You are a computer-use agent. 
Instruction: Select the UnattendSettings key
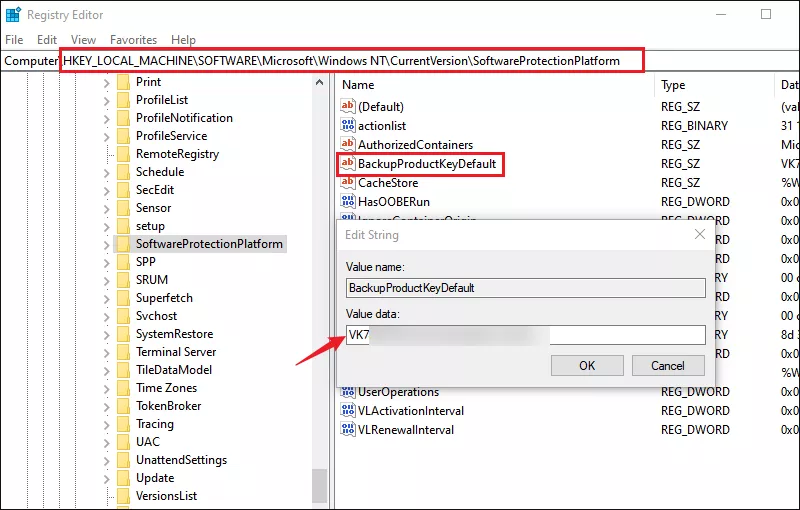[181, 460]
